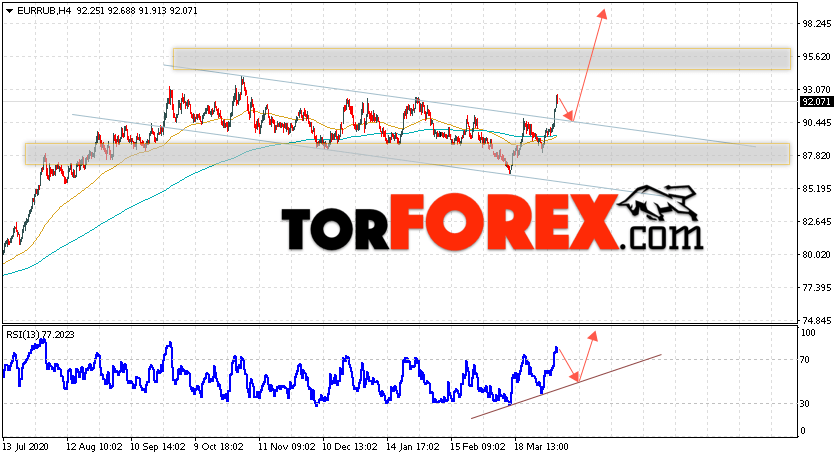This screenshot has width=838, height=458.
Task: Click the 74.845 price axis label
Action: pos(817,321)
